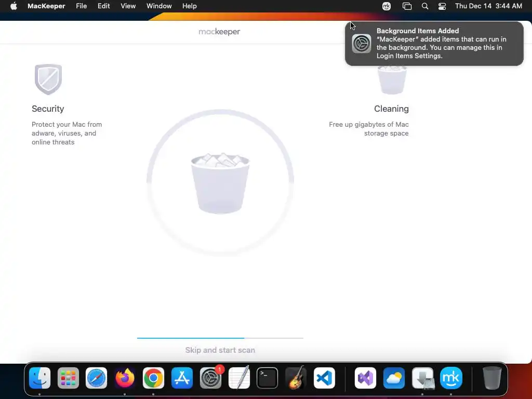Open TextEdit from the Dock
The image size is (532, 399).
239,378
